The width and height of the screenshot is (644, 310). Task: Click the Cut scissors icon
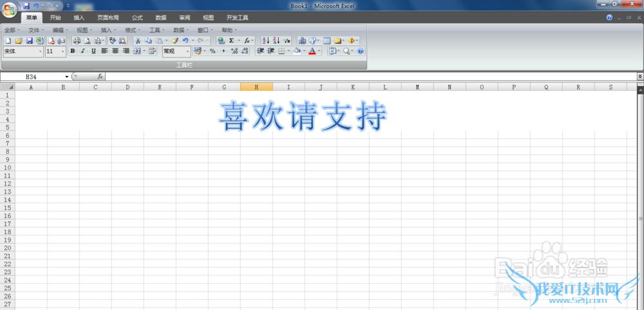tap(138, 41)
